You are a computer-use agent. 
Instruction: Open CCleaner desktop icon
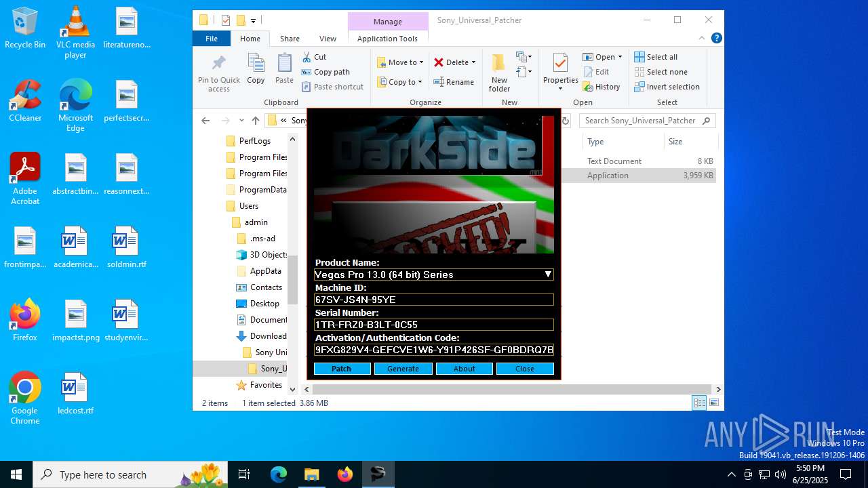click(x=25, y=101)
